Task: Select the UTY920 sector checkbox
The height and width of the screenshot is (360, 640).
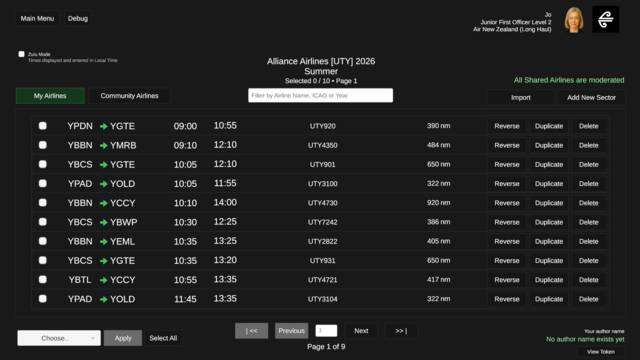Action: [x=42, y=126]
